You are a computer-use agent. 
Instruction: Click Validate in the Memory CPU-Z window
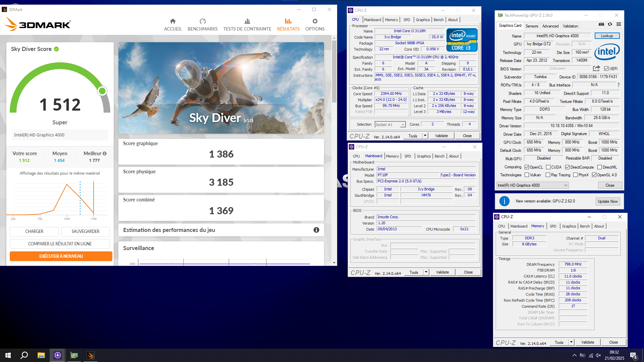click(587, 342)
